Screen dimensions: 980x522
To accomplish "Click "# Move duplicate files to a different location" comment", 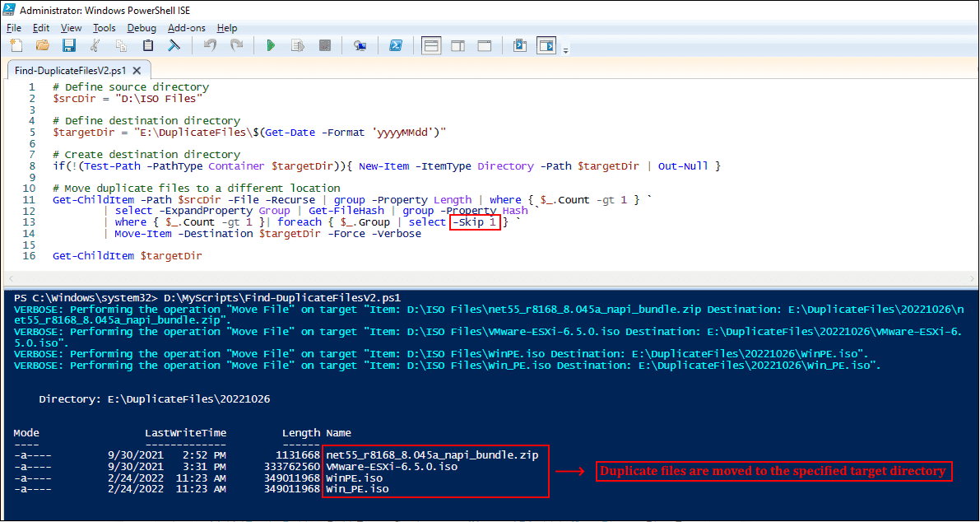I will coord(197,189).
